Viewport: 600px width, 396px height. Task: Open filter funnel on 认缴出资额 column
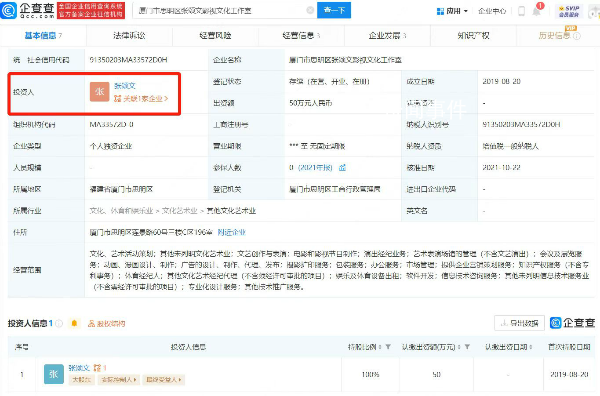click(x=467, y=347)
